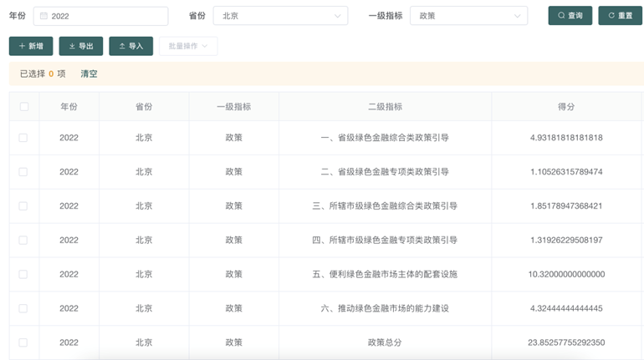Click score 1.10526315789474
The width and height of the screenshot is (644, 360).
pos(566,172)
